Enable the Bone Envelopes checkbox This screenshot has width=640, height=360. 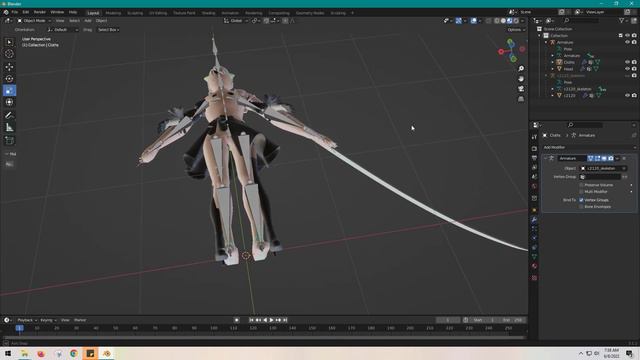pyautogui.click(x=581, y=207)
